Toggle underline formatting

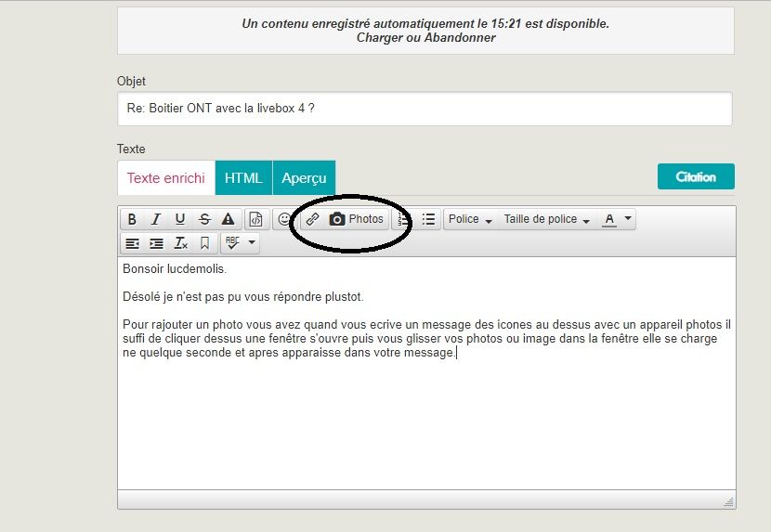click(x=180, y=219)
